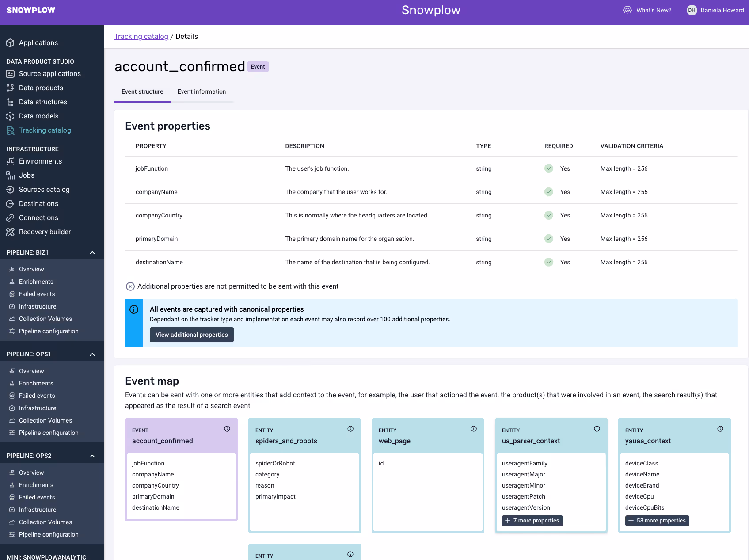Click the jobFunction property row name
This screenshot has width=749, height=560.
(152, 168)
